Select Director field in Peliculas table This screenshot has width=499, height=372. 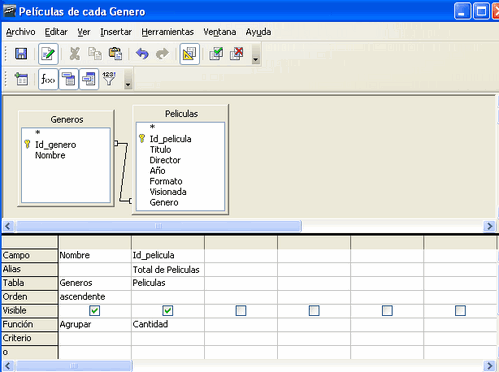(x=165, y=160)
